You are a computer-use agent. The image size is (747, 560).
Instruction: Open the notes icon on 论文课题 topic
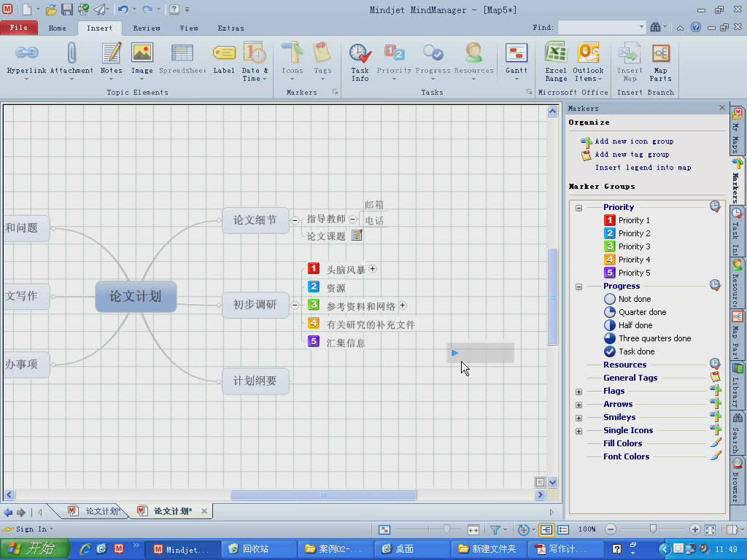[x=357, y=236]
